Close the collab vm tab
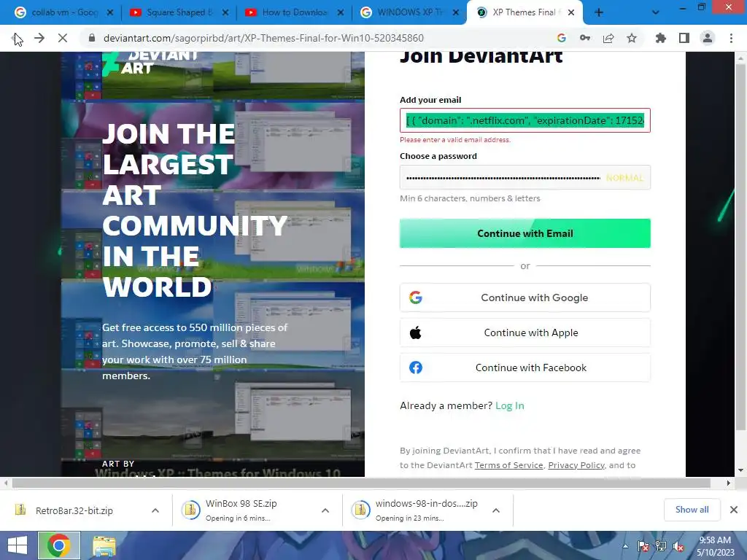 [110, 13]
